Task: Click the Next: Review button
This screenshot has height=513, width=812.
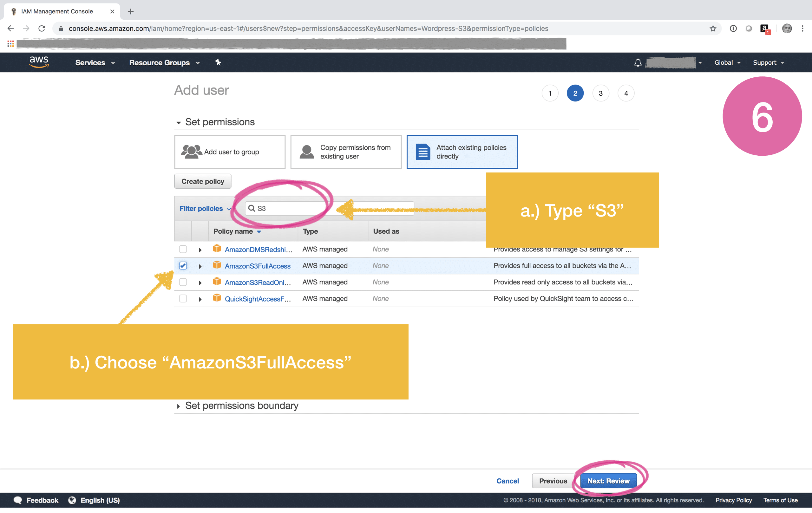Action: 608,481
